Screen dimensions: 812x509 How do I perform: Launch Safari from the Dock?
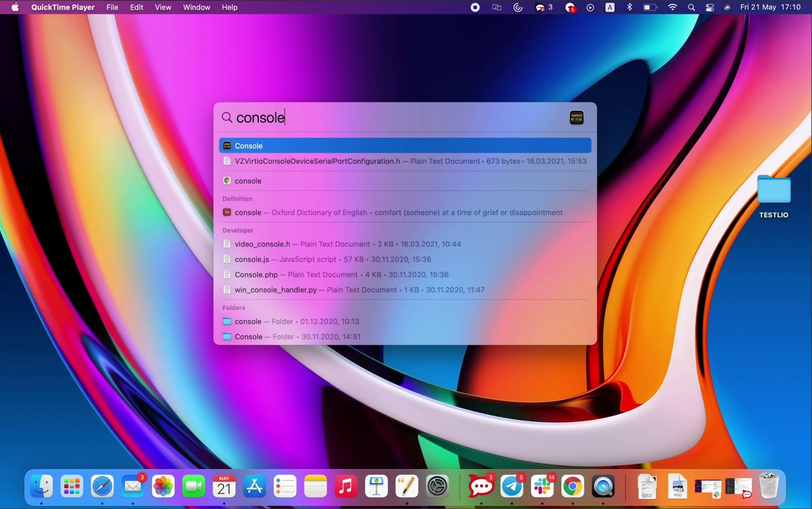pos(103,487)
